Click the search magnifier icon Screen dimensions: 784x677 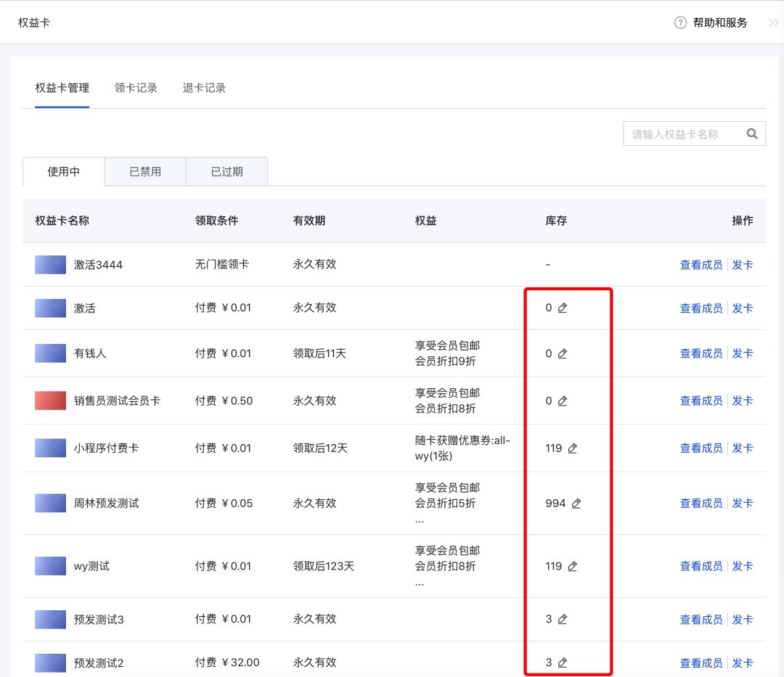752,134
